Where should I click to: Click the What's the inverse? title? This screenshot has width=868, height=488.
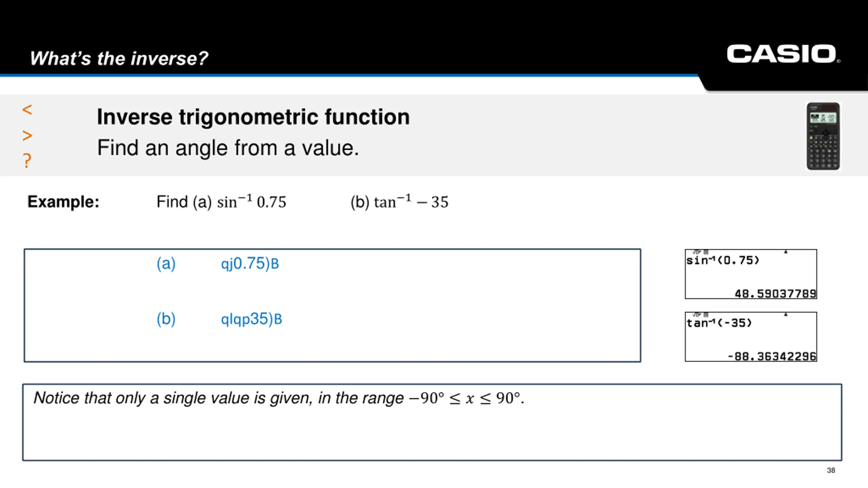119,58
